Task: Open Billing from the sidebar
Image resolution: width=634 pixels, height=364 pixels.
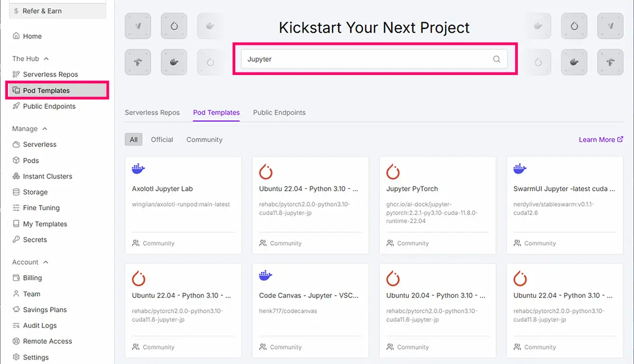Action: [x=32, y=278]
